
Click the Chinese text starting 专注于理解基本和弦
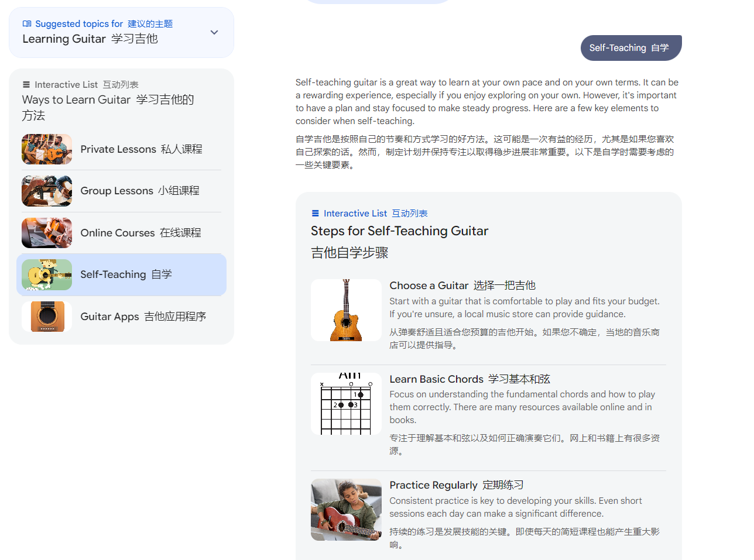click(525, 445)
